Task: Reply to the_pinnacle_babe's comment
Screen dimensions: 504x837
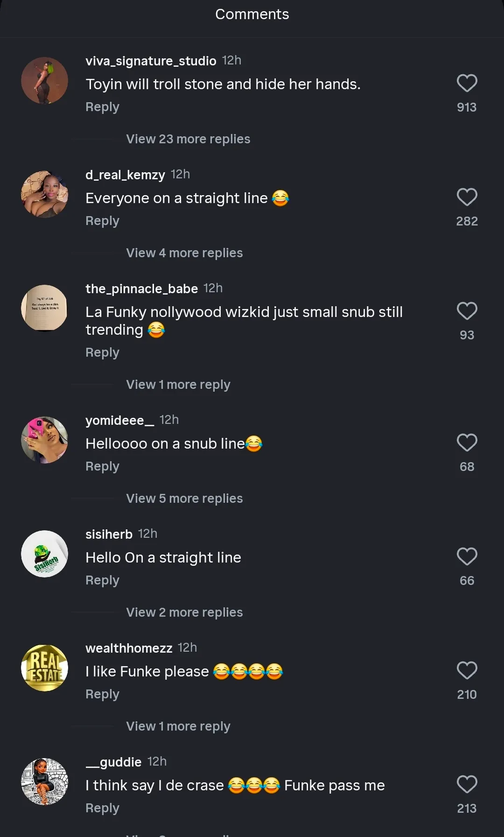Action: tap(102, 352)
